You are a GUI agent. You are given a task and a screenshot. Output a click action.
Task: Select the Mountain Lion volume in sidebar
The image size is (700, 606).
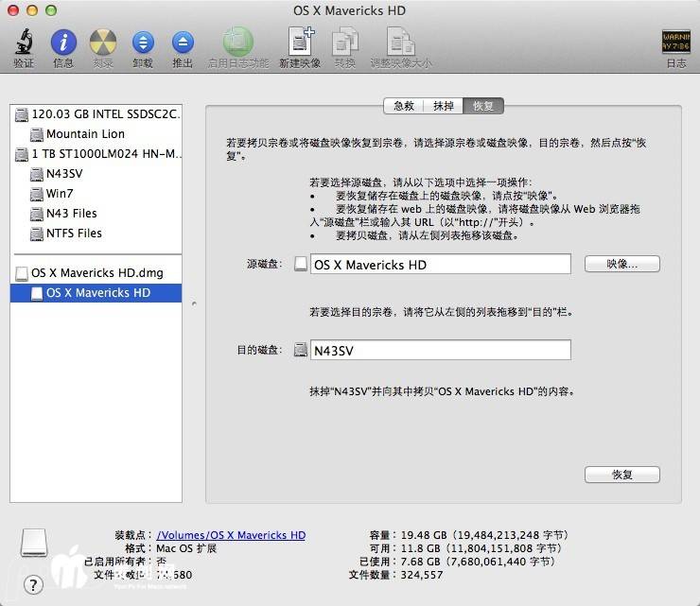tap(85, 134)
